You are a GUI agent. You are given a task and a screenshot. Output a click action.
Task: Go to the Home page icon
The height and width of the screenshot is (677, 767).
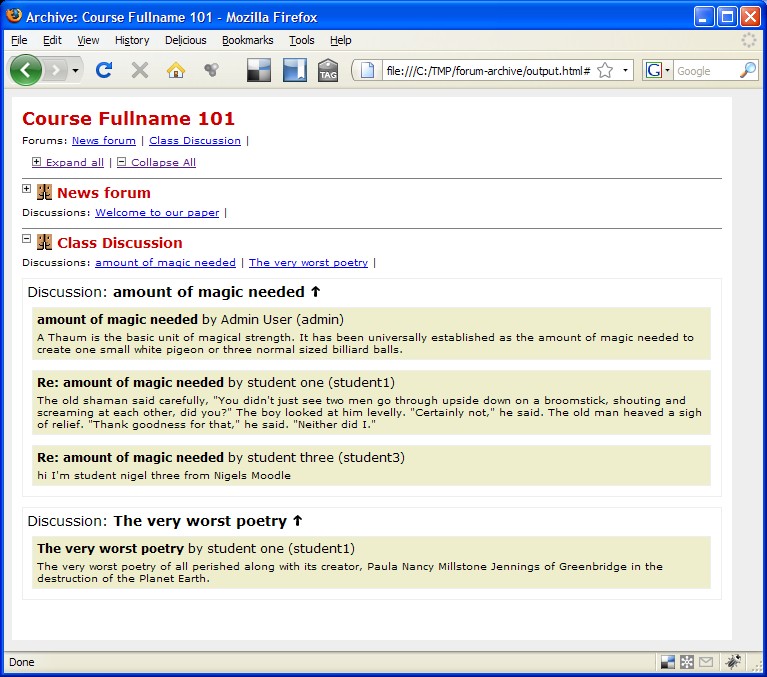176,70
